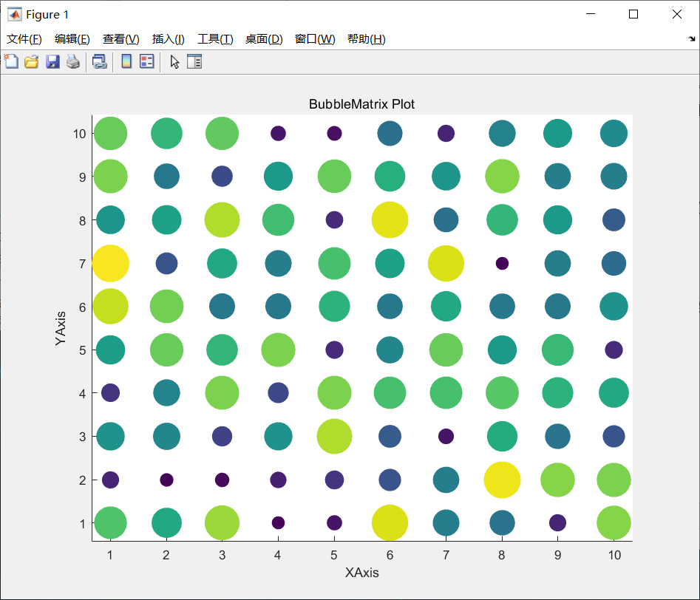Click x-axis tick label 10
Viewport: 700px width, 600px height.
tap(614, 555)
